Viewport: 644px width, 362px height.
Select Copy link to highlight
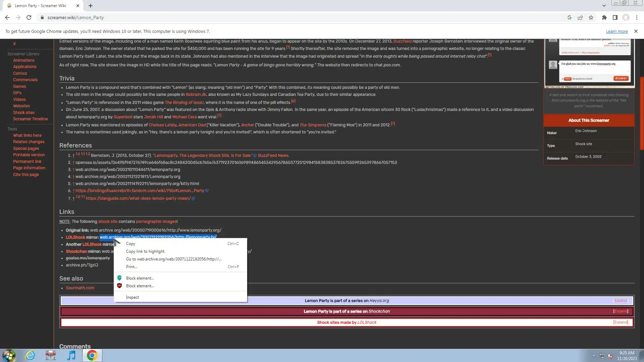[145, 251]
